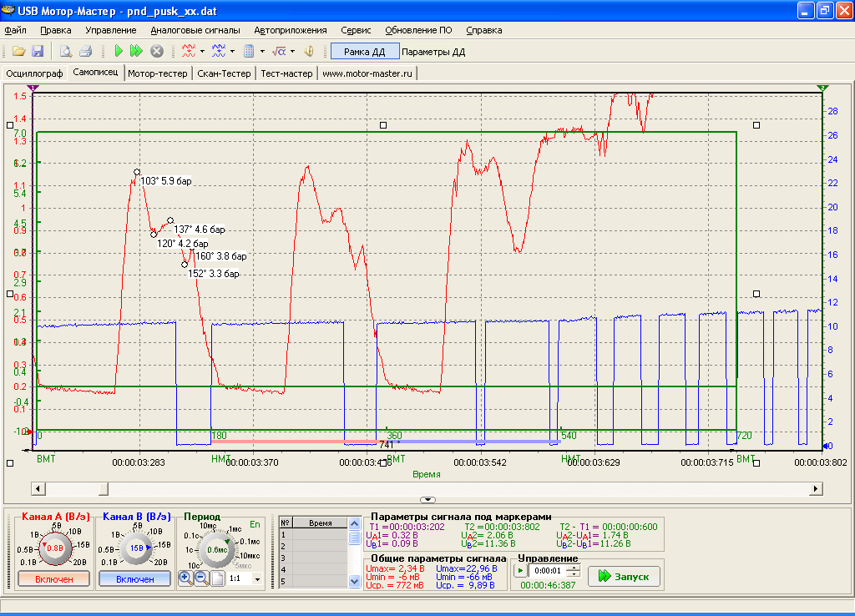Click the blank page icon beside zoom buttons

(217, 578)
